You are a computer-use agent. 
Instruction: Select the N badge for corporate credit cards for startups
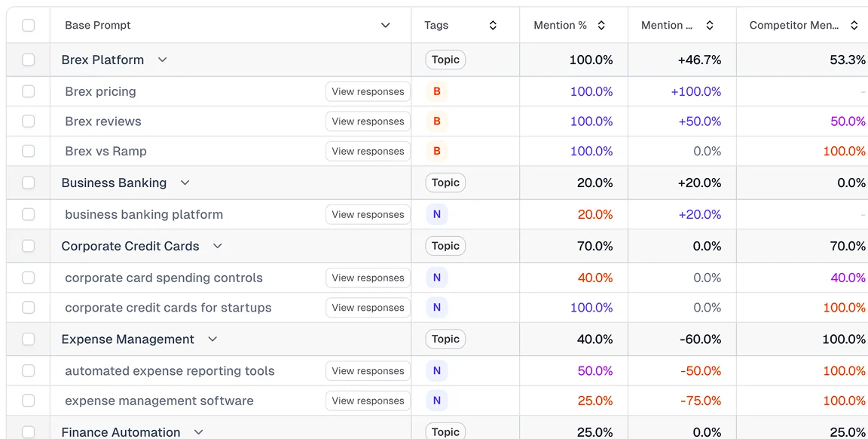pos(436,307)
